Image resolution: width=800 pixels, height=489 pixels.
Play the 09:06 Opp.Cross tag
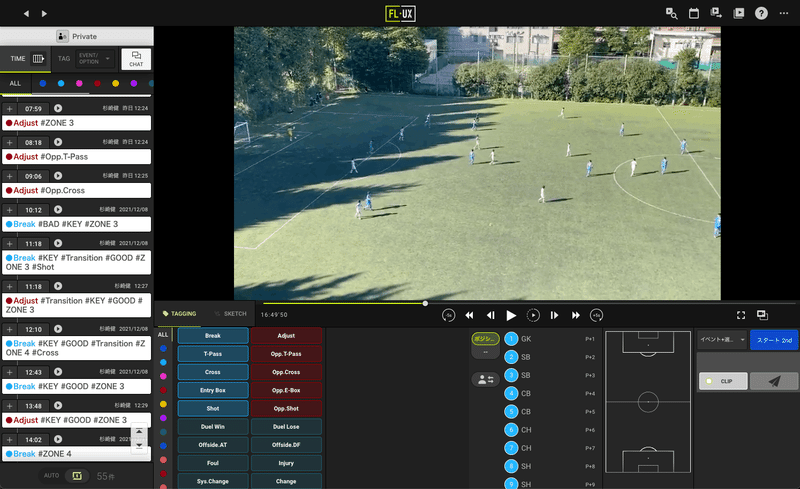pos(58,176)
